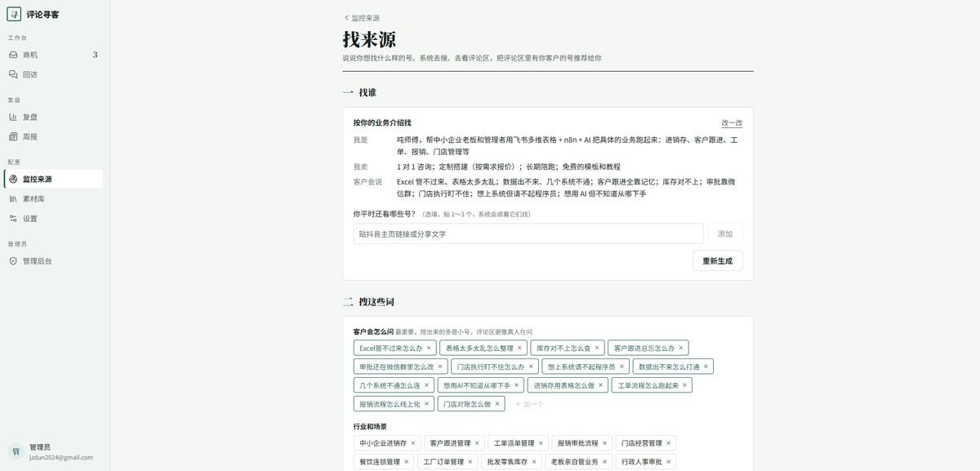Open 设置 in the sidebar menu
980x471 pixels.
53,218
